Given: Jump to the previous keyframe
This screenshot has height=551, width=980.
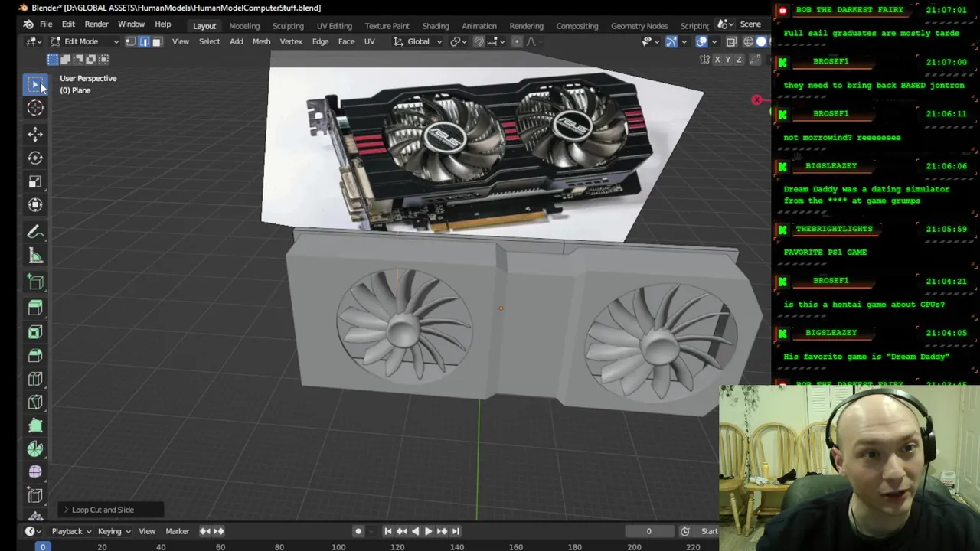Looking at the screenshot, I should pos(402,531).
